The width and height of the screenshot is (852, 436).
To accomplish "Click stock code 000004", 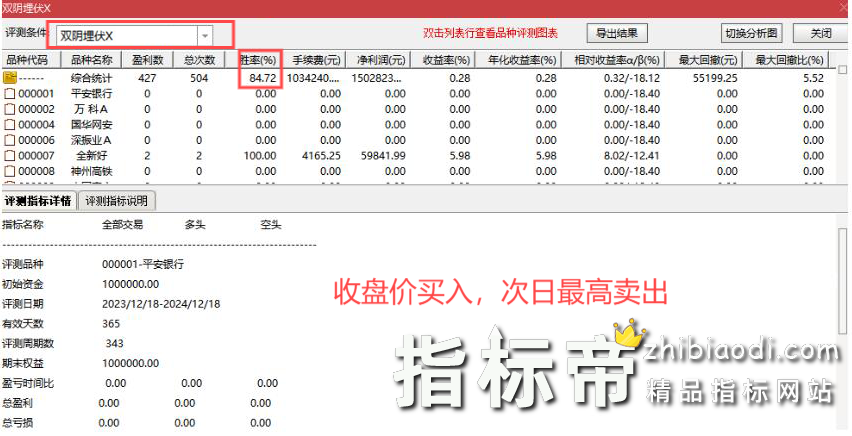I will (x=36, y=124).
